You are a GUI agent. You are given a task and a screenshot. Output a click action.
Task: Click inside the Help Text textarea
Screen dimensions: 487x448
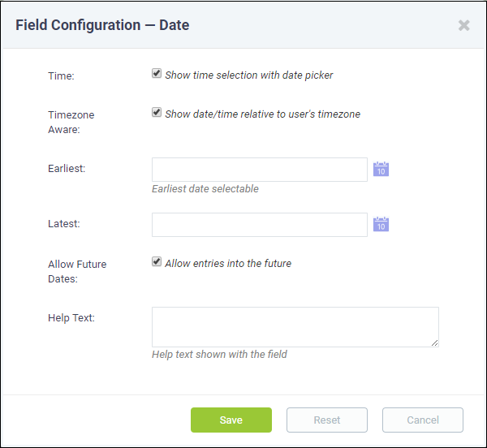pyautogui.click(x=295, y=327)
